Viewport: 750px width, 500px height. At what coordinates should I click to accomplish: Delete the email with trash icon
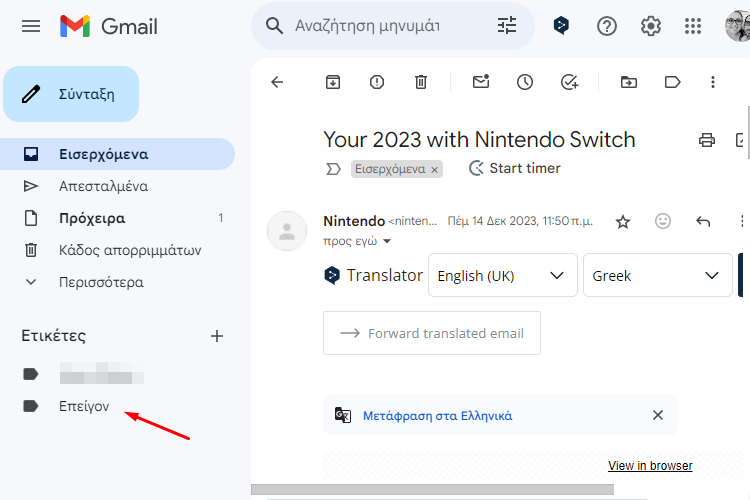pos(421,82)
